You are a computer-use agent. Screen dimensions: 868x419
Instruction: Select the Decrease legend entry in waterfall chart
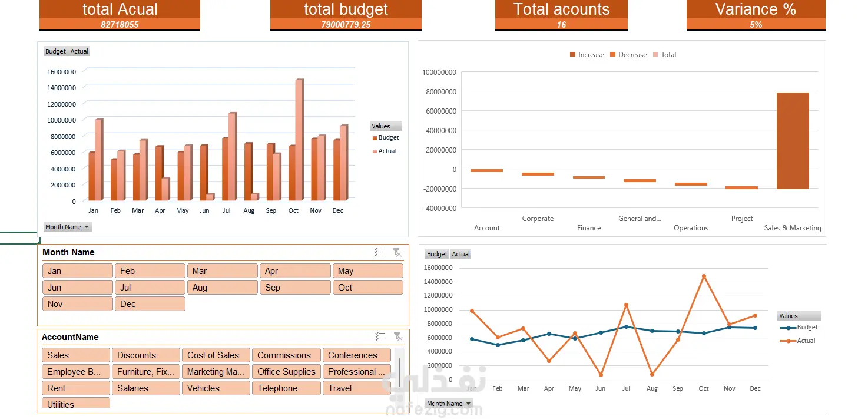click(x=628, y=54)
